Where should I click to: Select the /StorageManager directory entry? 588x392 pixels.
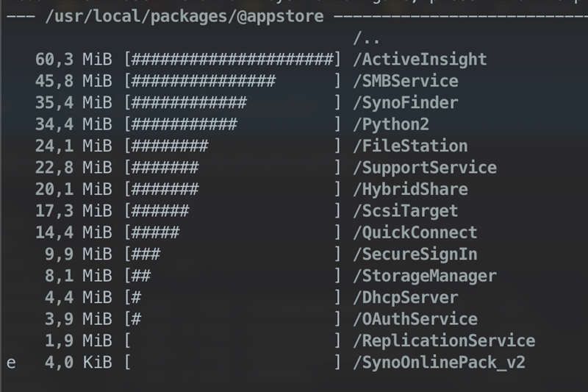(425, 276)
